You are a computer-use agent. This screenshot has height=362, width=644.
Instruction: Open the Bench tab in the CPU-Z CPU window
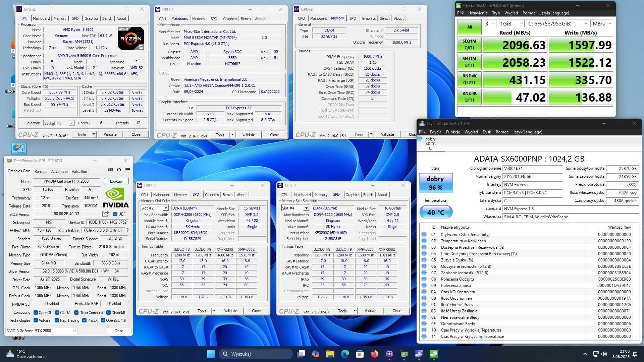coord(107,18)
